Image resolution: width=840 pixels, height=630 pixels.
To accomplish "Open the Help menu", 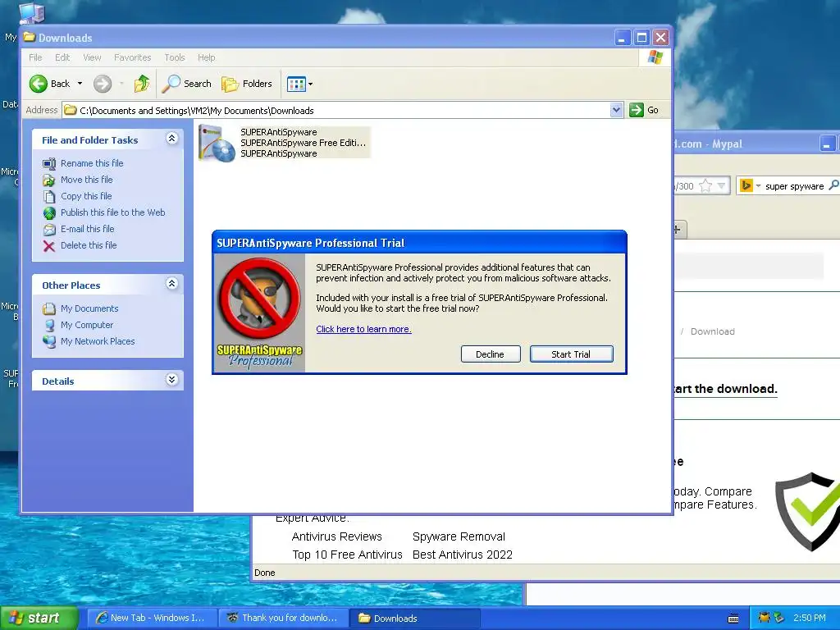I will [x=206, y=57].
